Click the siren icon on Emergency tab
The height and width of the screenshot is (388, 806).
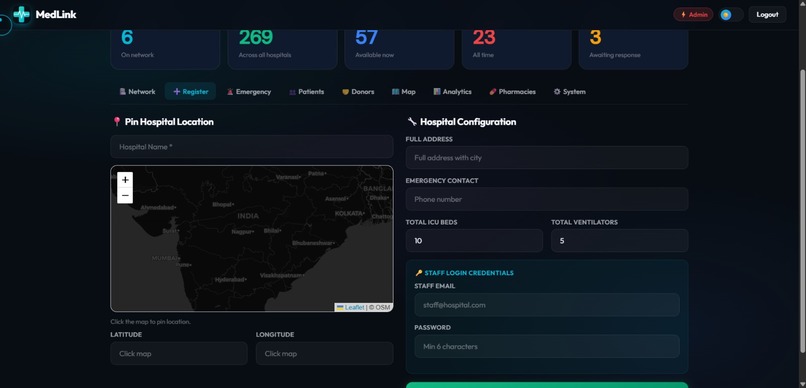coord(230,91)
